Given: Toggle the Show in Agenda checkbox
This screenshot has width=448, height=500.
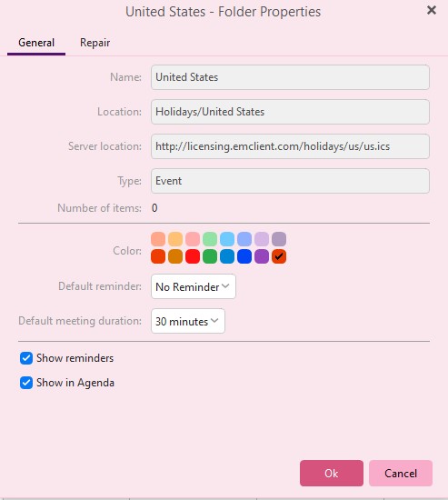Looking at the screenshot, I should point(26,383).
